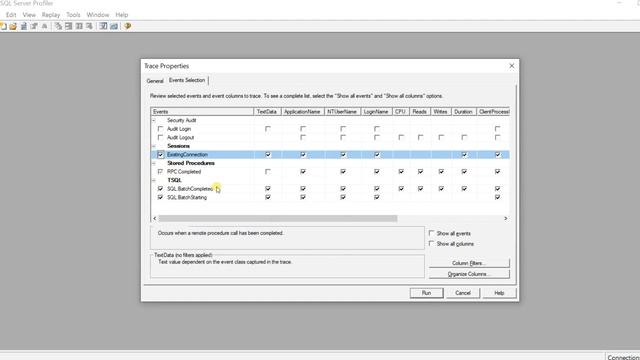Select the RPC:Completed row label
640x360 pixels.
click(x=184, y=171)
